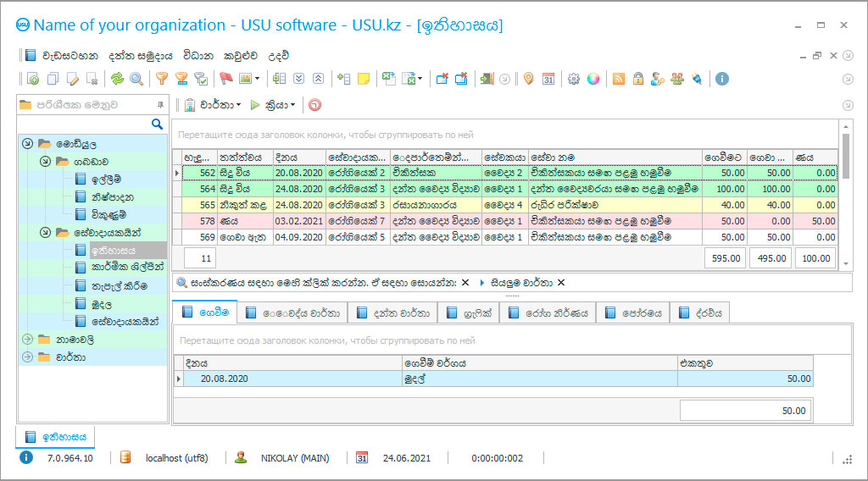This screenshot has height=481, width=868.
Task: Click the refresh icon in the toolbar
Action: [117, 79]
